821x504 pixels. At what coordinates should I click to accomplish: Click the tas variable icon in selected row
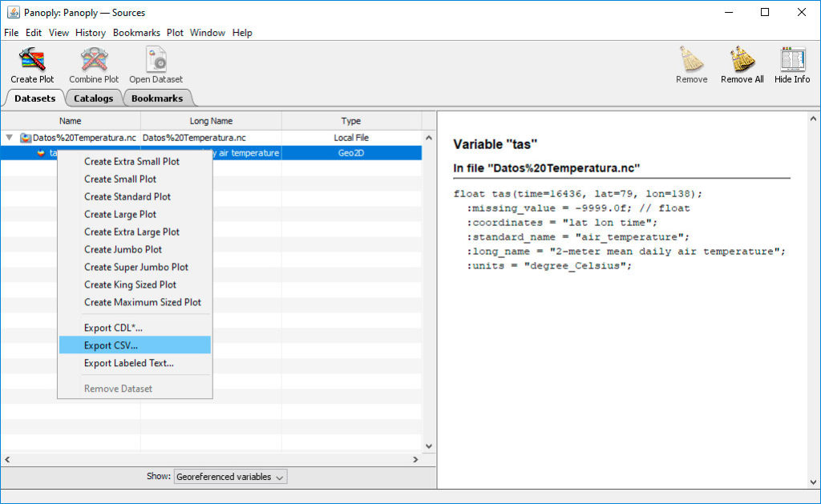tap(41, 153)
